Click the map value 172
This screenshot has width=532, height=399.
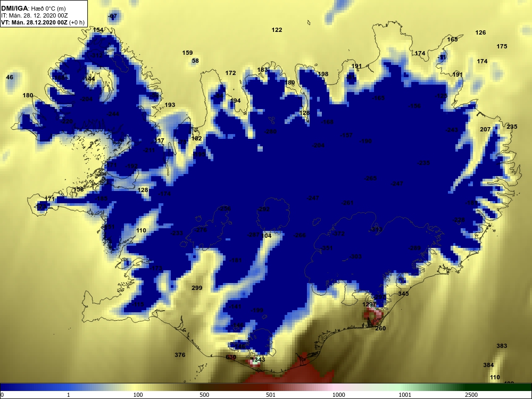(230, 73)
